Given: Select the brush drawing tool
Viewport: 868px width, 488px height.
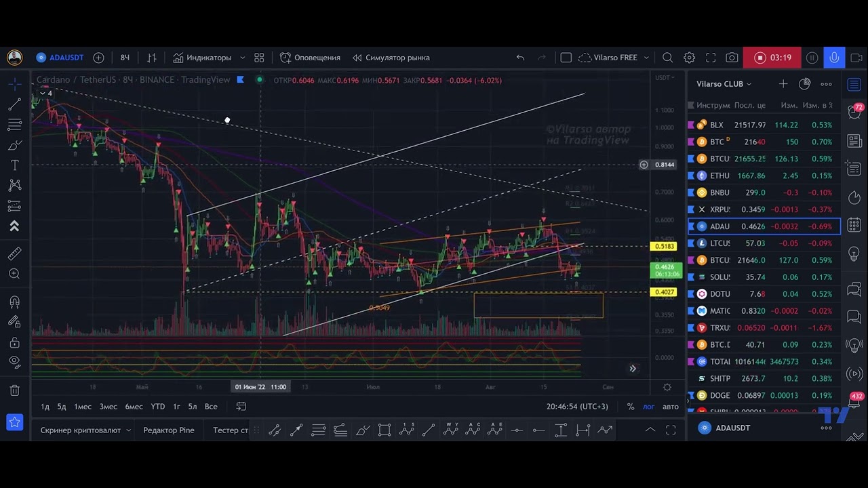Looking at the screenshot, I should pos(14,145).
